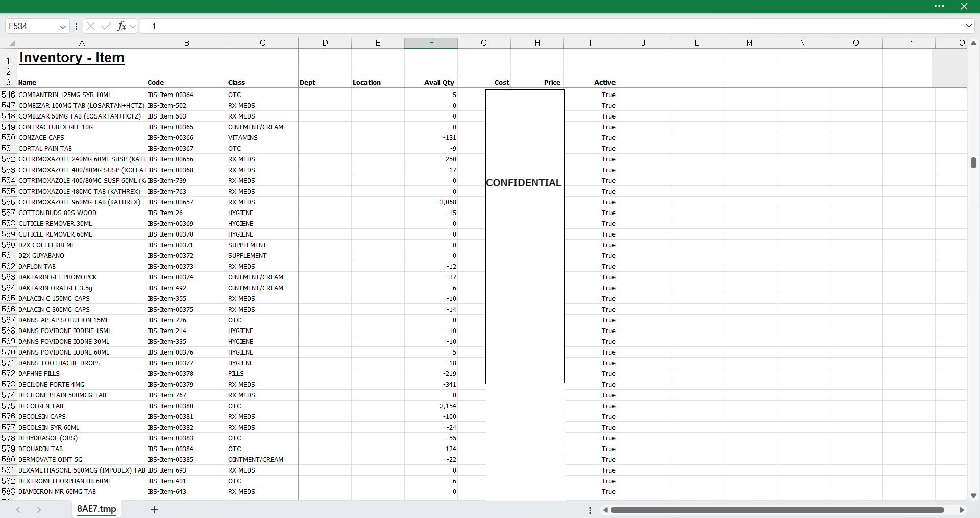Go to previous sheet with left arrow

point(18,510)
